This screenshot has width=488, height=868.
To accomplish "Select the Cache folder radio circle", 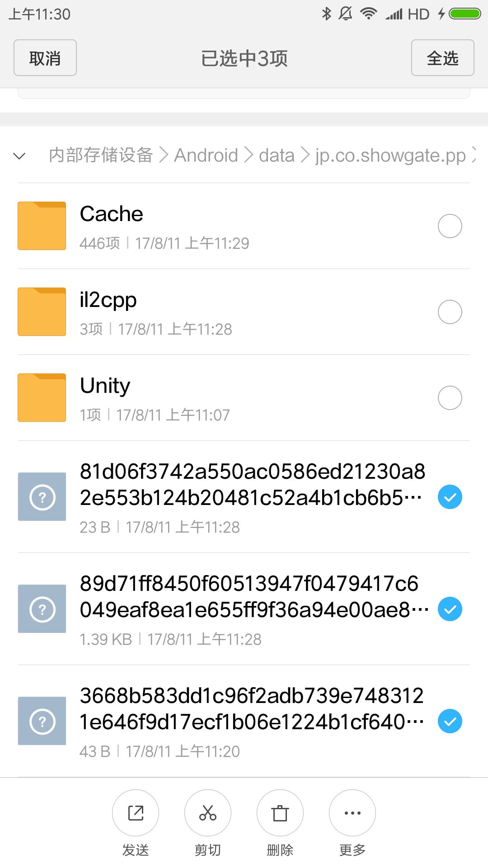I will 450,226.
